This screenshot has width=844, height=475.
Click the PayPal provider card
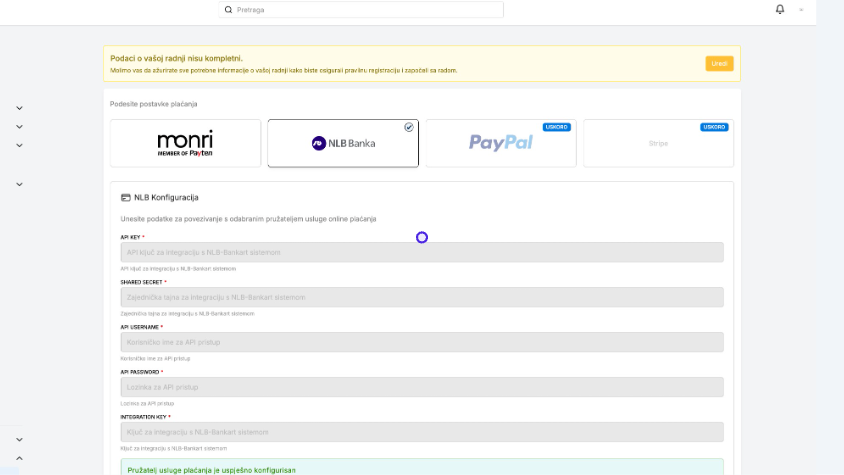[x=501, y=143]
